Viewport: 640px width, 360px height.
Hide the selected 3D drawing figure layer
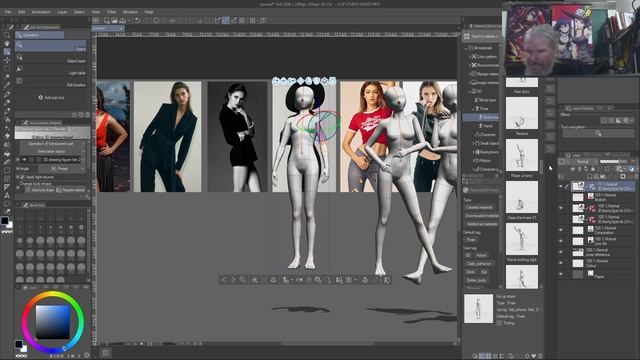click(x=561, y=187)
